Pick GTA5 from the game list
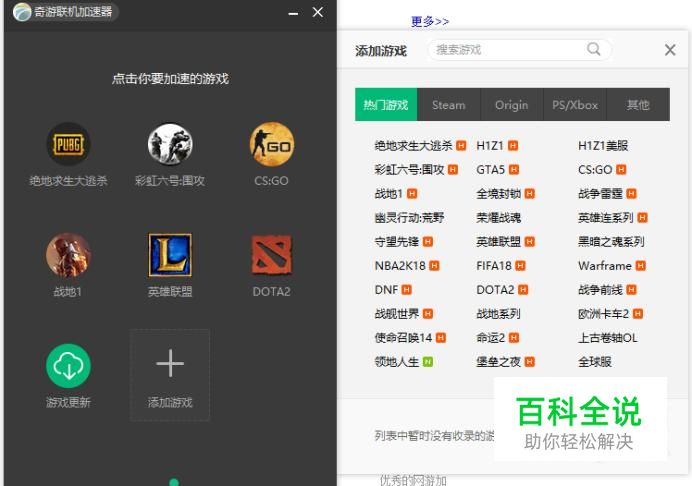The width and height of the screenshot is (692, 486). click(490, 170)
